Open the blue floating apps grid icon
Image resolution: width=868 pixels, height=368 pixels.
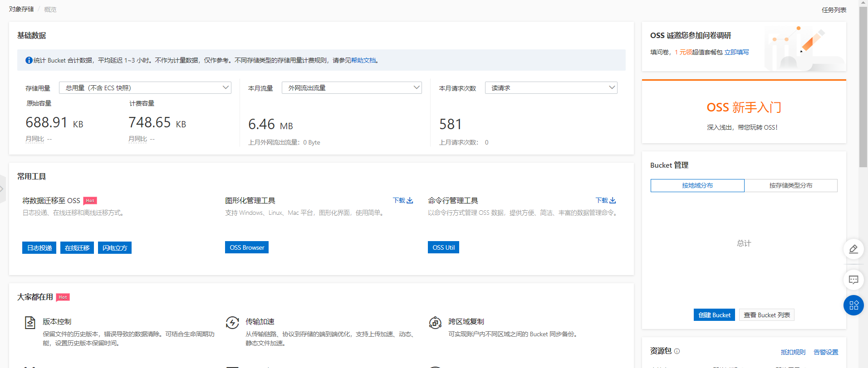click(x=853, y=305)
